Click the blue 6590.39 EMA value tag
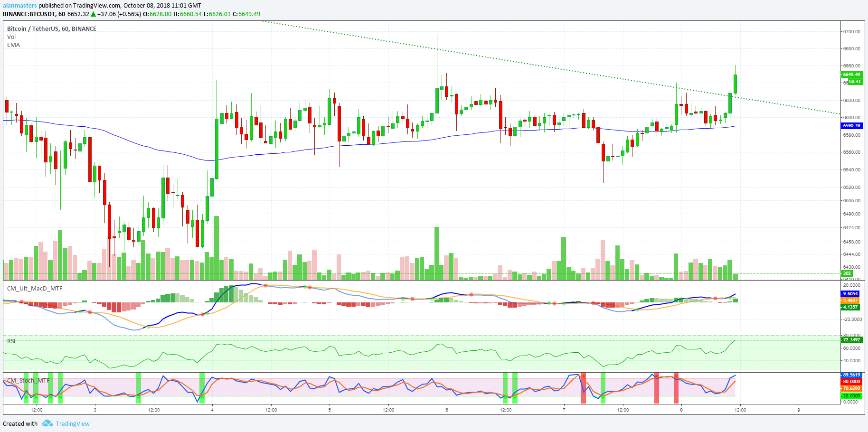 [x=851, y=126]
